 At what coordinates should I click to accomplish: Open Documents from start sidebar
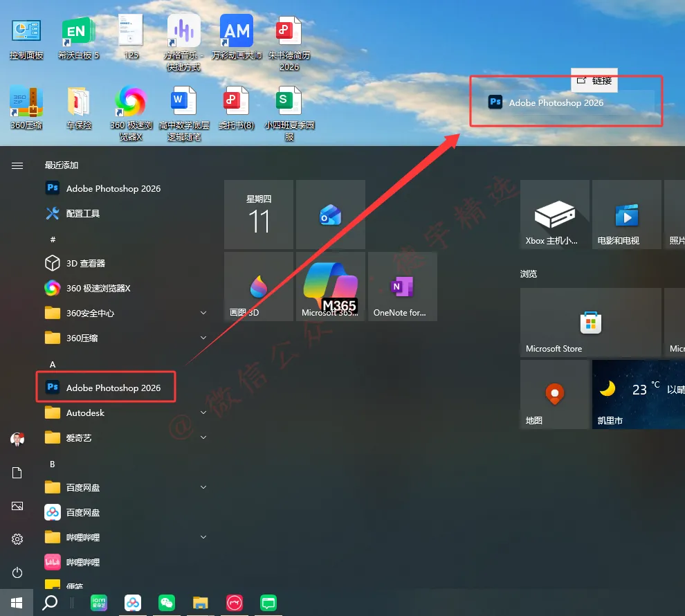tap(17, 473)
